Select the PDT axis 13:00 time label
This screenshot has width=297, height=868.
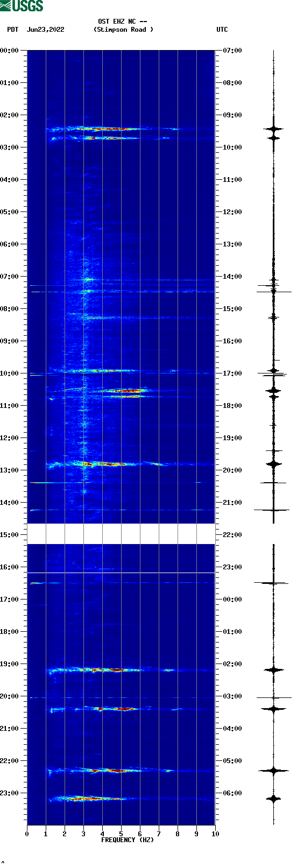(9, 470)
